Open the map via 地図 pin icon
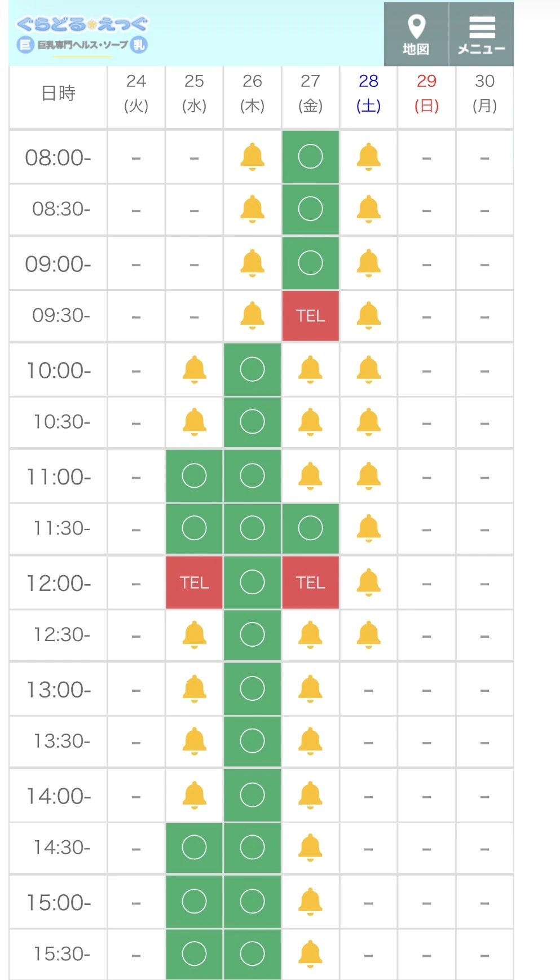560x980 pixels. pos(416,34)
